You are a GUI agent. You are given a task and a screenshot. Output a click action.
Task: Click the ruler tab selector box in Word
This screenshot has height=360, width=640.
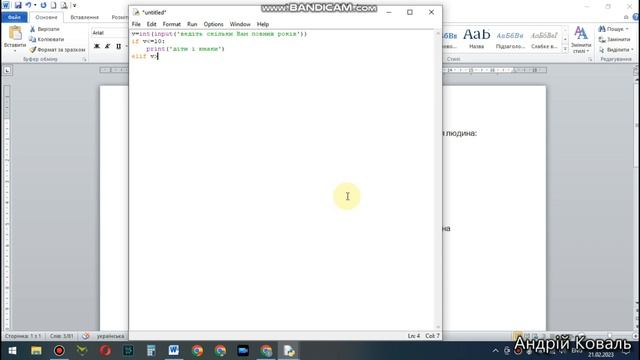pyautogui.click(x=7, y=71)
